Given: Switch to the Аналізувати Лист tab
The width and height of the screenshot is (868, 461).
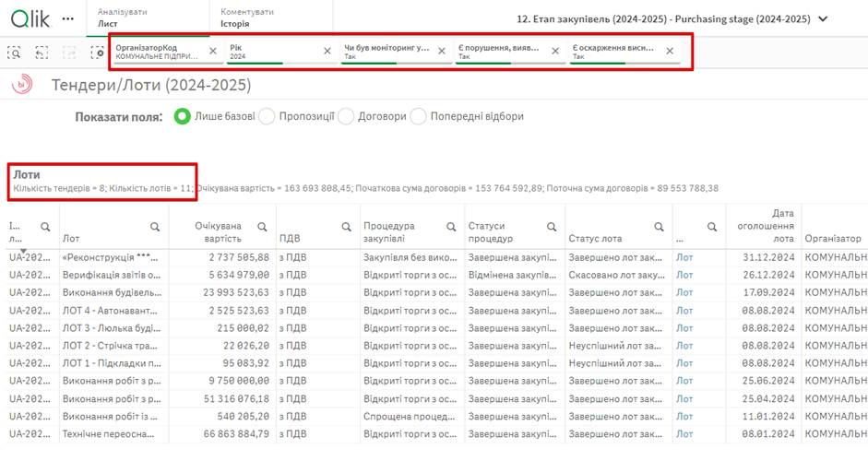Looking at the screenshot, I should pyautogui.click(x=138, y=18).
